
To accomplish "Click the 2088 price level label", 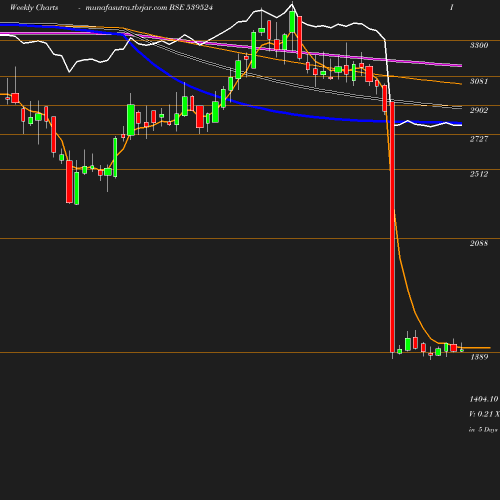I will tap(479, 243).
